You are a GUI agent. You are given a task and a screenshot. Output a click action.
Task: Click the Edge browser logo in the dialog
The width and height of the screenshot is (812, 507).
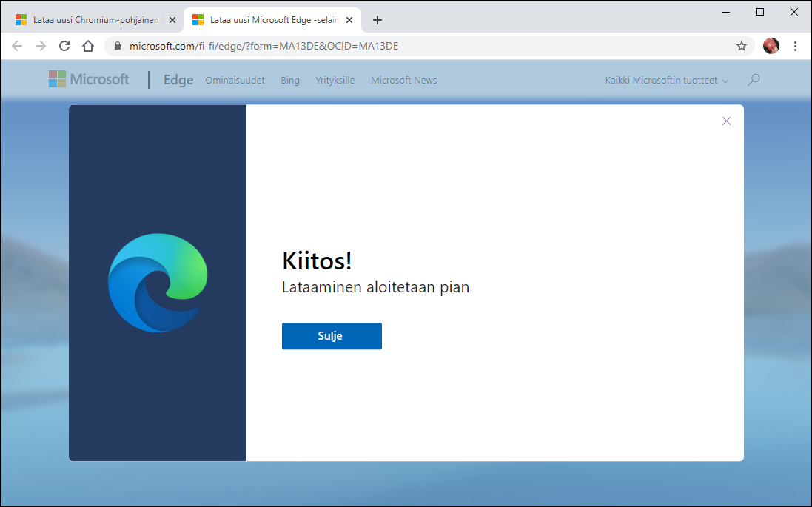(157, 283)
